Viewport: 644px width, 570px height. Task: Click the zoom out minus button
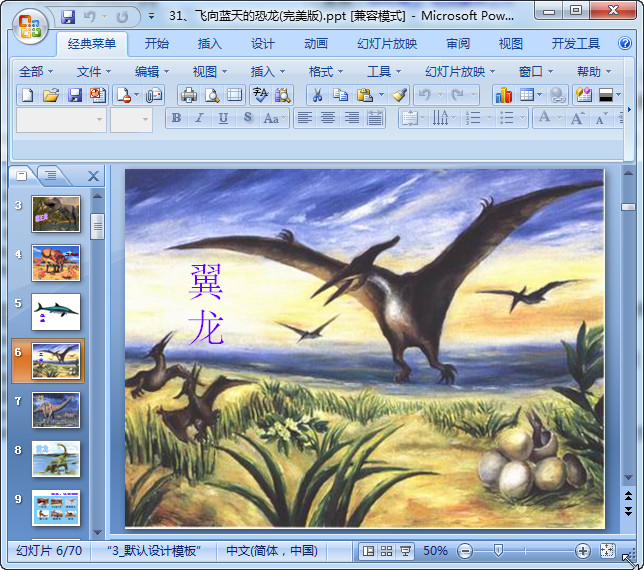tap(465, 551)
